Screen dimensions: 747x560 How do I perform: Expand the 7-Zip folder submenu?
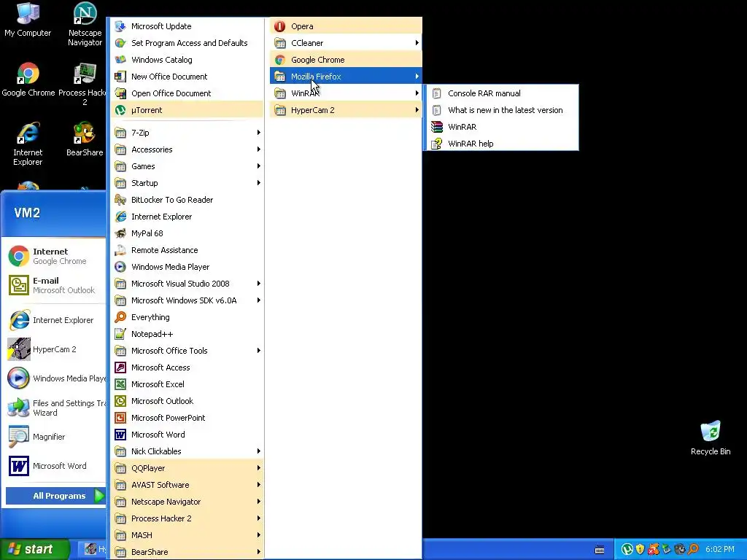pyautogui.click(x=187, y=133)
